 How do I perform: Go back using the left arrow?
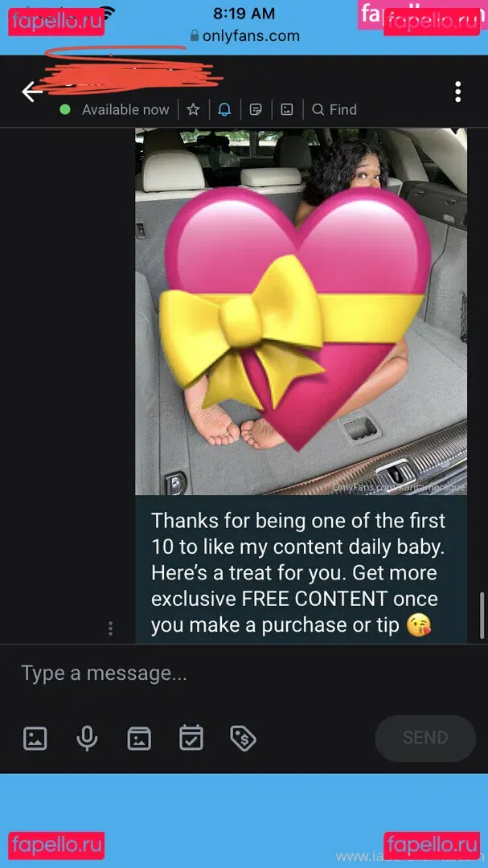click(32, 92)
